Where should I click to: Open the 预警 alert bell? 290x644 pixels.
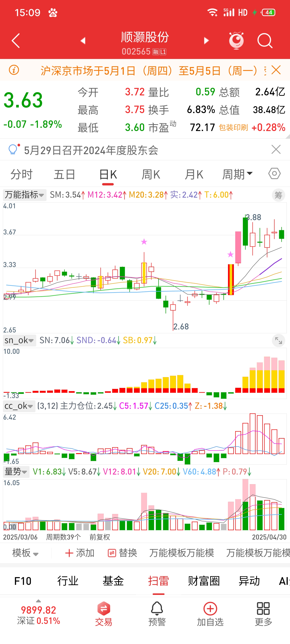tap(157, 614)
